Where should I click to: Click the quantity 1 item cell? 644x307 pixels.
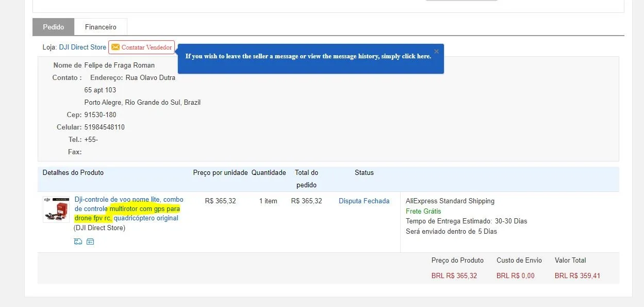(x=268, y=201)
